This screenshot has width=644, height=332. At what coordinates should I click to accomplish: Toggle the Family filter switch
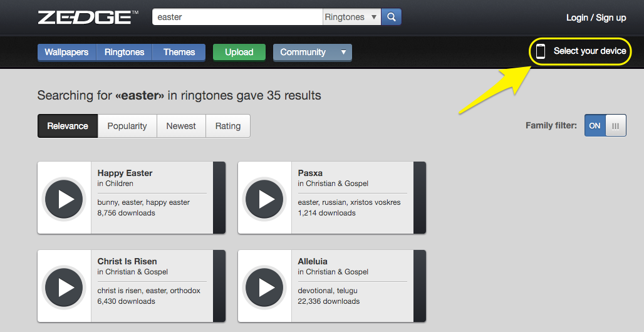point(605,125)
